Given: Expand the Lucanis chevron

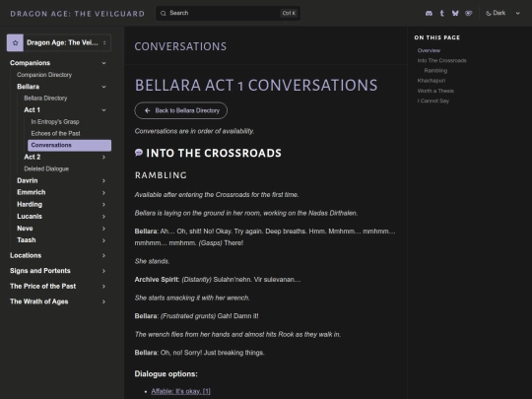Looking at the screenshot, I should click(103, 217).
